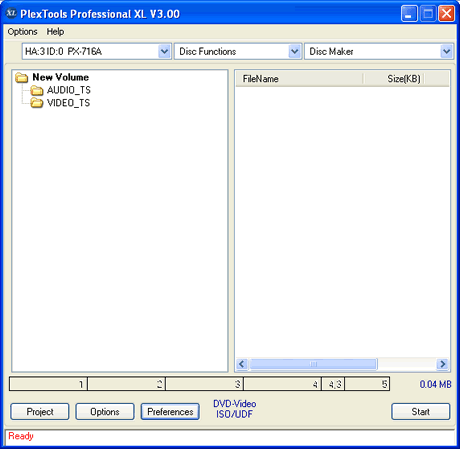Click the PlexTools XL title bar icon
Image resolution: width=460 pixels, height=449 pixels.
click(11, 13)
